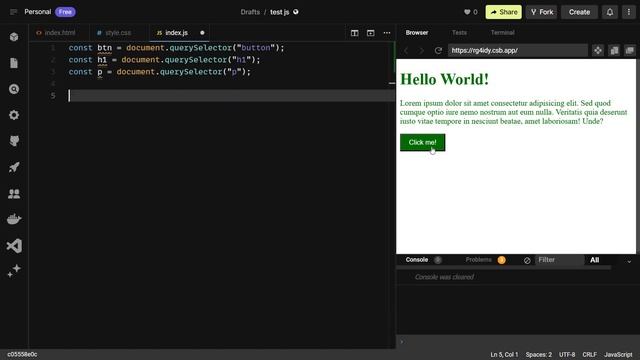640x360 pixels.
Task: Open the Live collaboration people icon
Action: [x=14, y=193]
